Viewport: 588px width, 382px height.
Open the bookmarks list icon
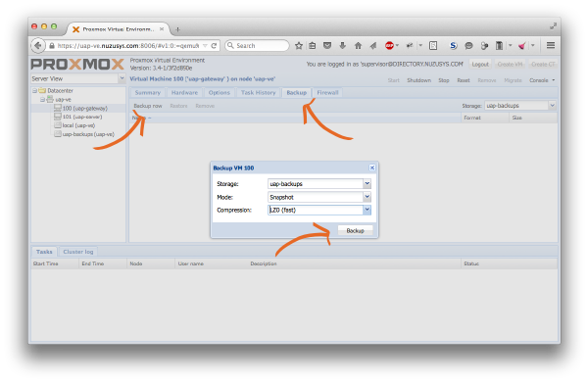(313, 46)
